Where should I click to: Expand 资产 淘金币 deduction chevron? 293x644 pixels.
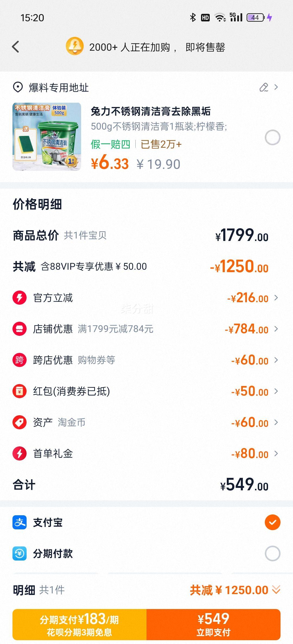click(276, 422)
